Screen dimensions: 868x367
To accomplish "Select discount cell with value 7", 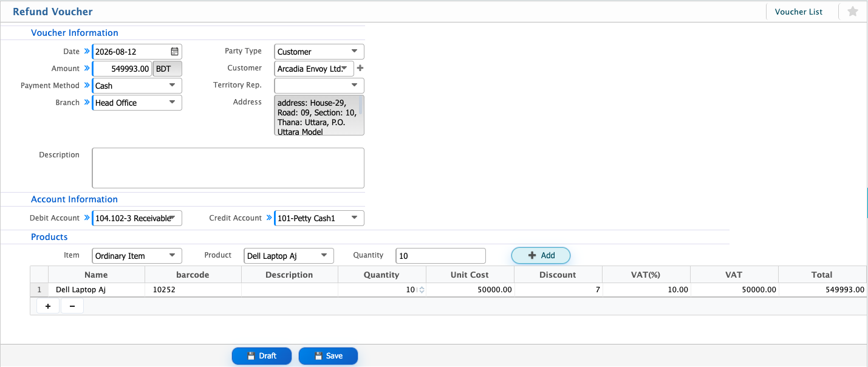I will [558, 290].
